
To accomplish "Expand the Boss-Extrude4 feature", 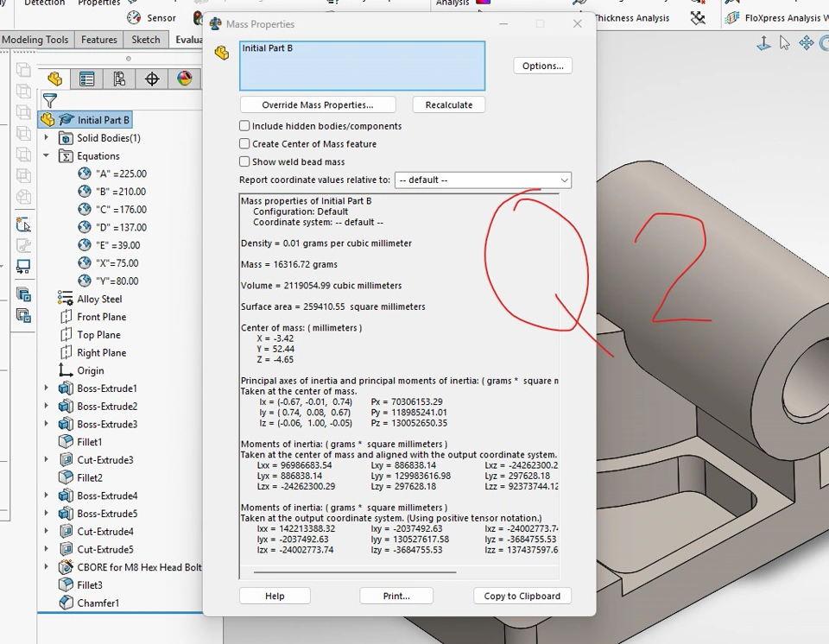I will tap(46, 496).
